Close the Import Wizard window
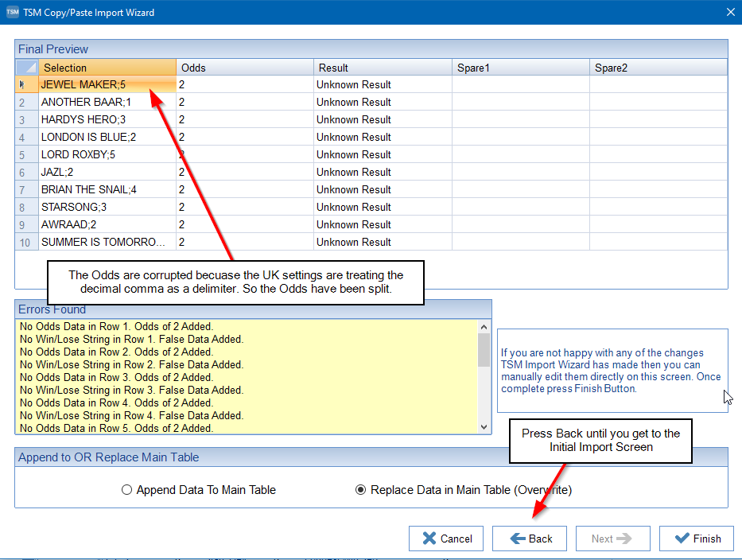Image resolution: width=742 pixels, height=560 pixels. (730, 12)
